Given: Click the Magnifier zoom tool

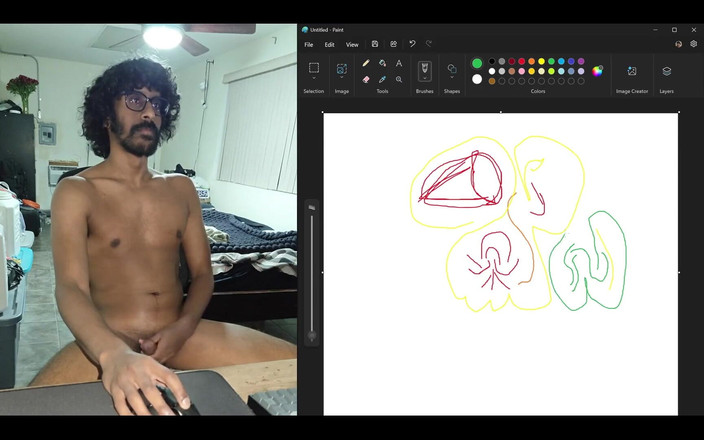Looking at the screenshot, I should pos(399,79).
